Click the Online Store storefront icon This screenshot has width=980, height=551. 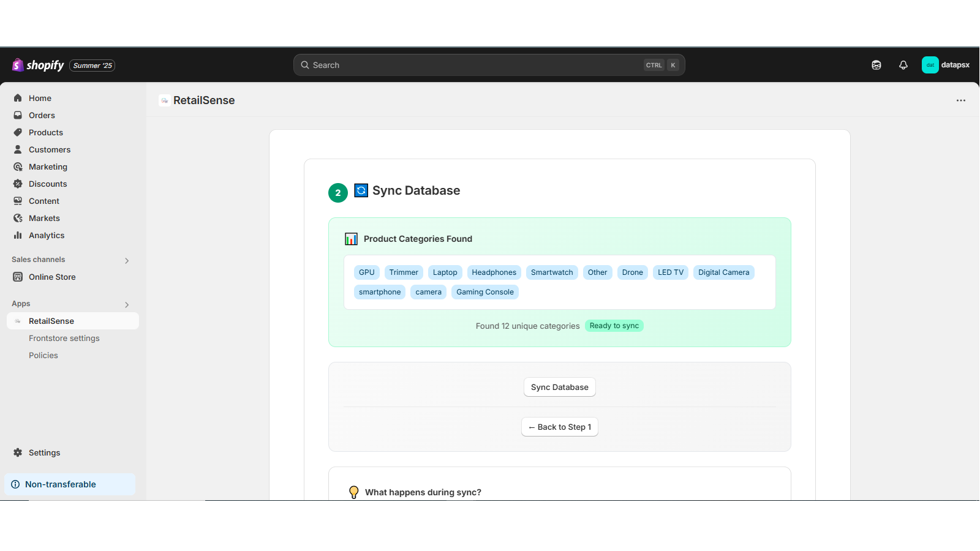click(x=18, y=277)
